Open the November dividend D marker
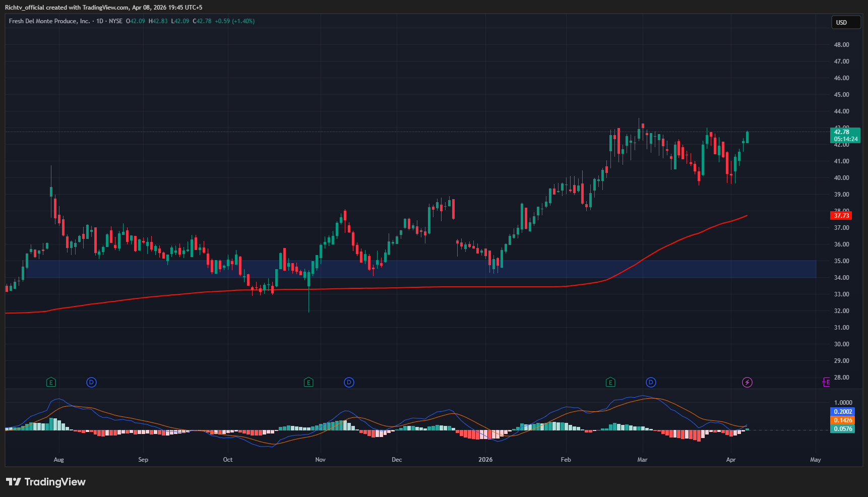 (x=349, y=383)
